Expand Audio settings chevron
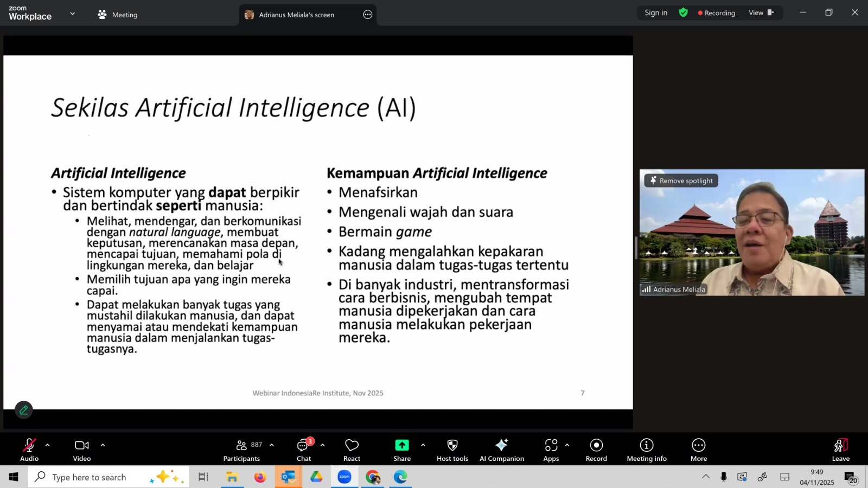868x488 pixels. (x=47, y=446)
